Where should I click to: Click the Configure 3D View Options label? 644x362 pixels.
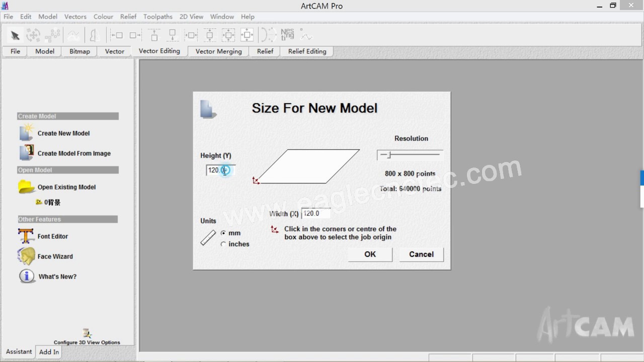[x=87, y=342]
